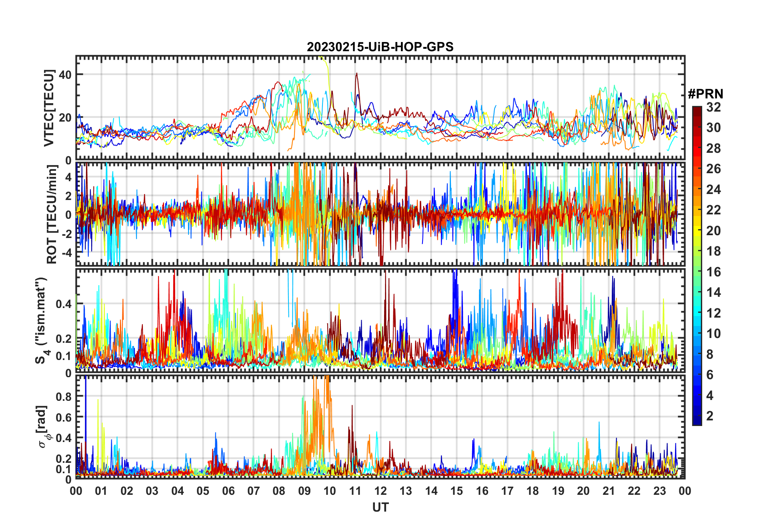The image size is (761, 532).
Task: Click VTEC axis tick label 40
Action: click(x=65, y=74)
